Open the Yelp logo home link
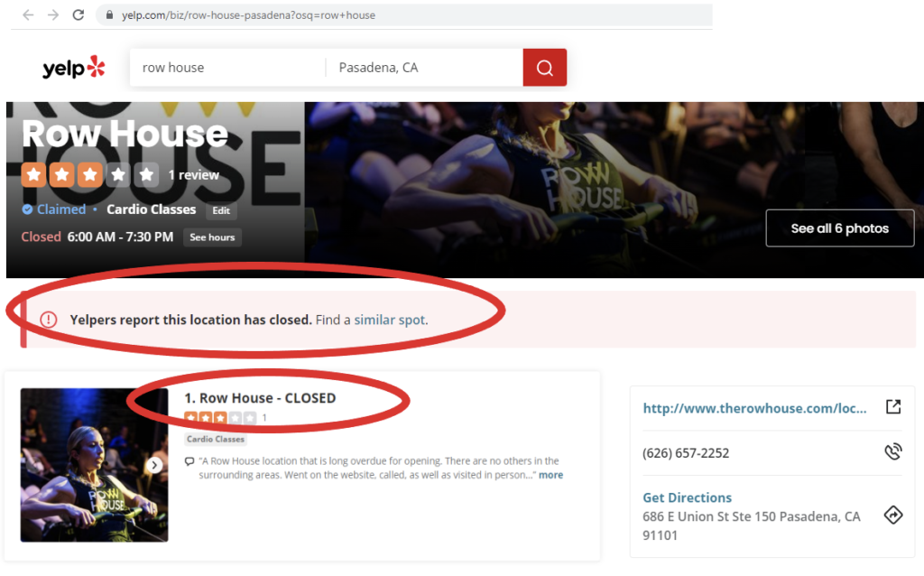 coord(74,67)
